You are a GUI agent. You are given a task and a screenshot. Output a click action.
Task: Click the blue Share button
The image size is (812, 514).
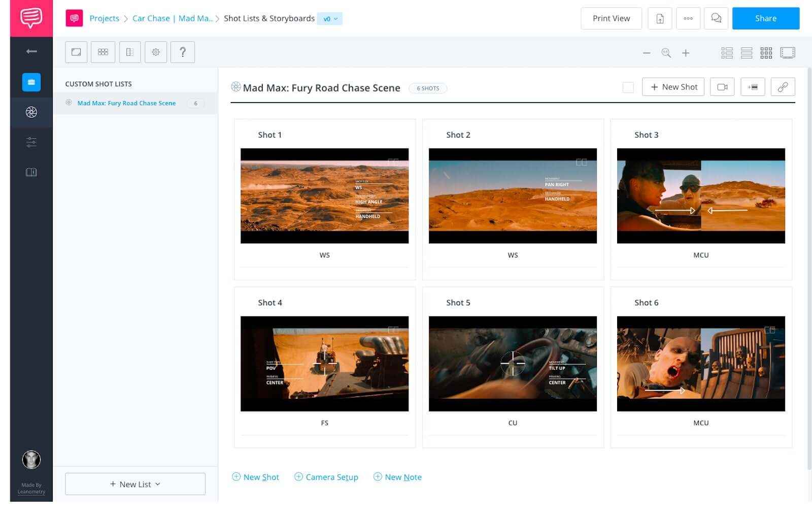click(765, 18)
